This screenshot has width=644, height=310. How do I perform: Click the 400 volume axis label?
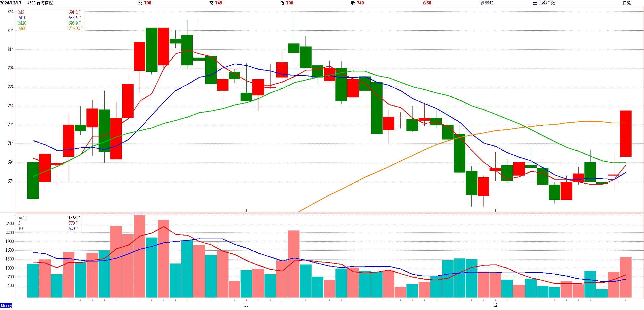(11, 285)
